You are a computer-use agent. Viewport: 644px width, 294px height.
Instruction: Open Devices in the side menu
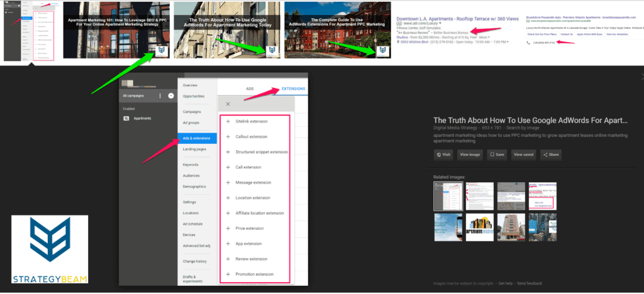pyautogui.click(x=189, y=235)
